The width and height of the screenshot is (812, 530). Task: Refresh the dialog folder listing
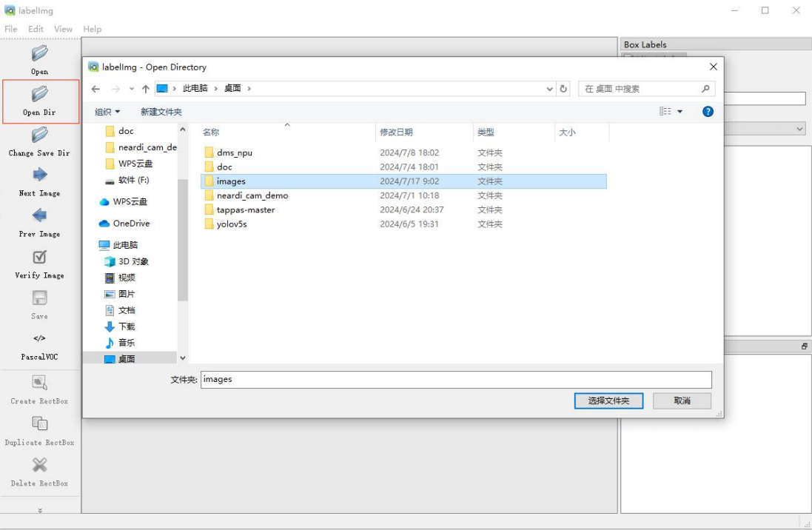tap(563, 89)
